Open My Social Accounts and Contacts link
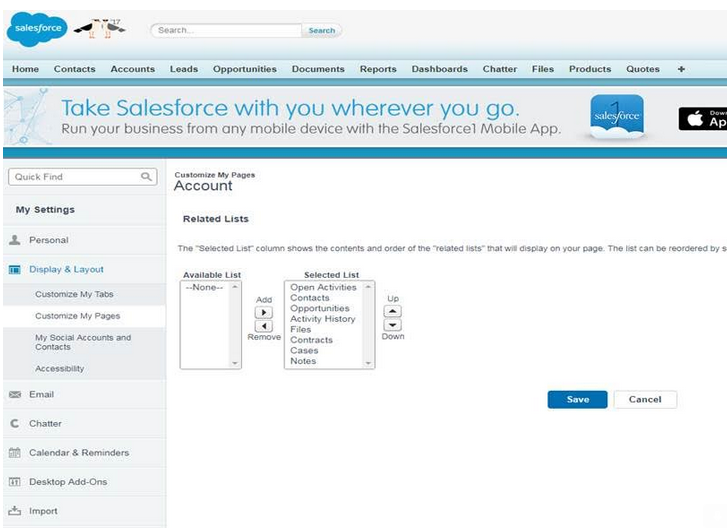The image size is (727, 528). click(83, 342)
